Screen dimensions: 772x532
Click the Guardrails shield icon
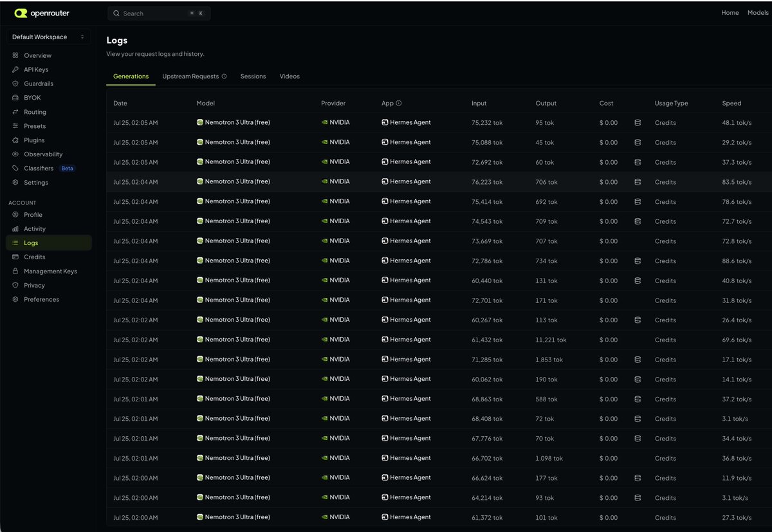click(15, 84)
